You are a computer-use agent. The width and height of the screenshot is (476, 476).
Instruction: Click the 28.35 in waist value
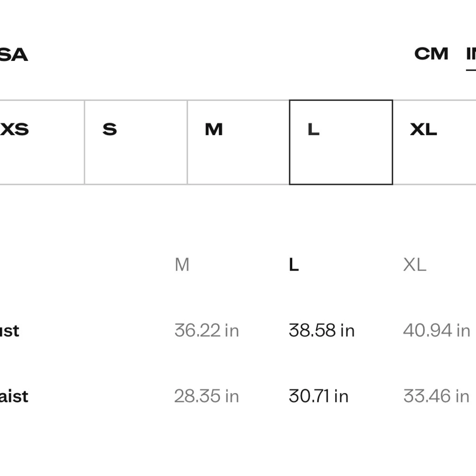click(x=207, y=396)
